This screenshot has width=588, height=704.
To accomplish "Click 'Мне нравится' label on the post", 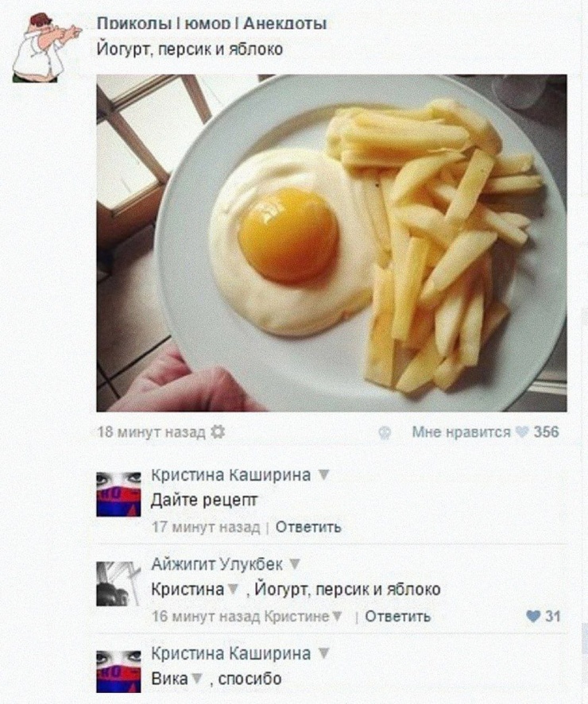I will (x=462, y=432).
